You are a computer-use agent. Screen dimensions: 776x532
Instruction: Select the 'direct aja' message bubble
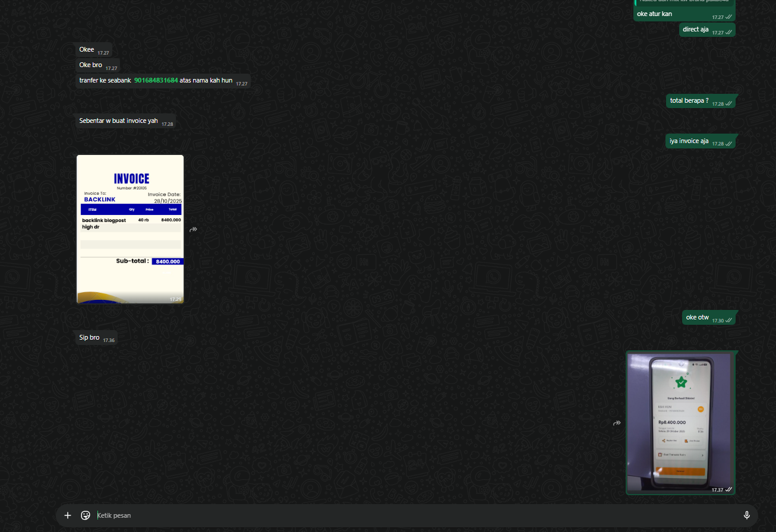pyautogui.click(x=695, y=29)
